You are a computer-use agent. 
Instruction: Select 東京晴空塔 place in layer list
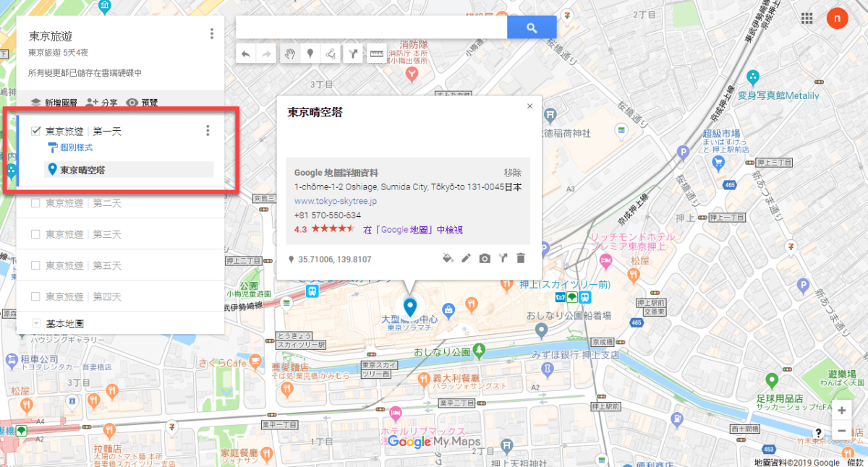pyautogui.click(x=129, y=170)
